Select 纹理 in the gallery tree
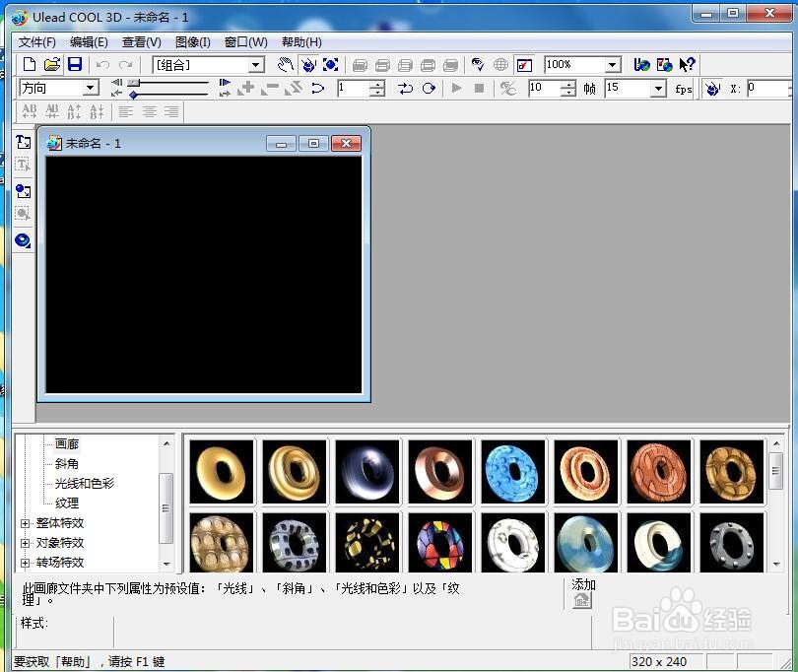 [67, 504]
